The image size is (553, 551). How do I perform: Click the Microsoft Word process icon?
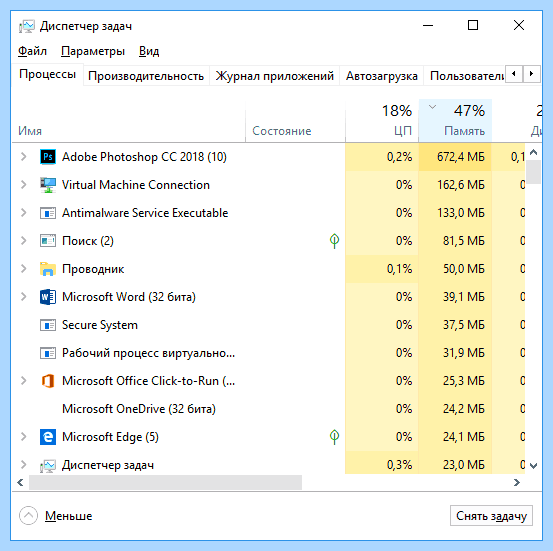pyautogui.click(x=48, y=297)
